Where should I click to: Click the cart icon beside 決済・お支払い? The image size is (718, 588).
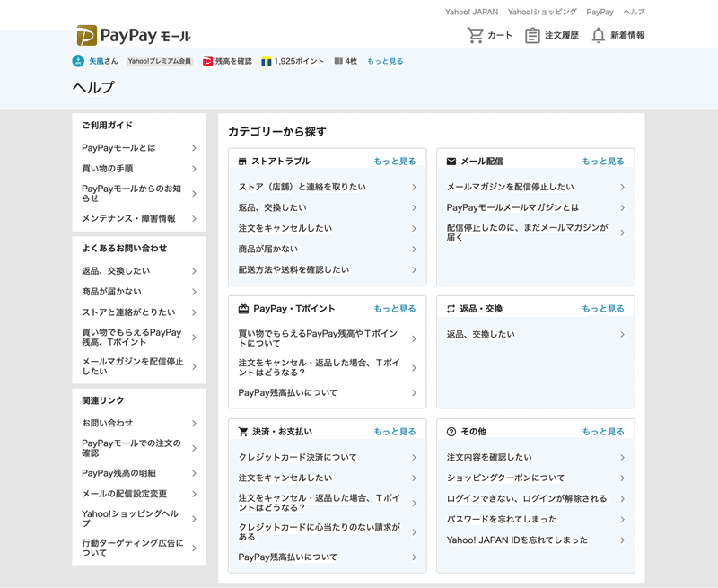pyautogui.click(x=242, y=432)
